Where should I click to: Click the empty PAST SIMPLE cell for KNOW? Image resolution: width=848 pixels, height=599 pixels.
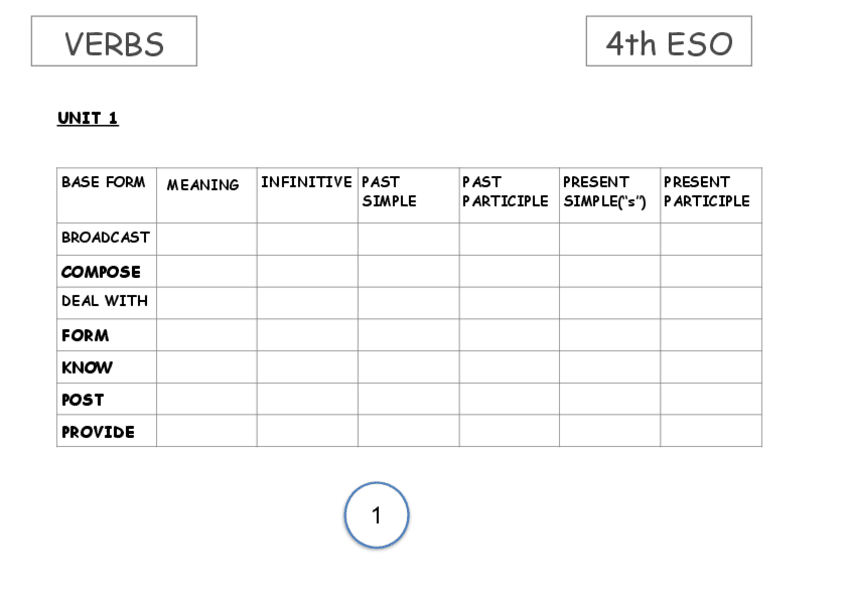pyautogui.click(x=408, y=367)
